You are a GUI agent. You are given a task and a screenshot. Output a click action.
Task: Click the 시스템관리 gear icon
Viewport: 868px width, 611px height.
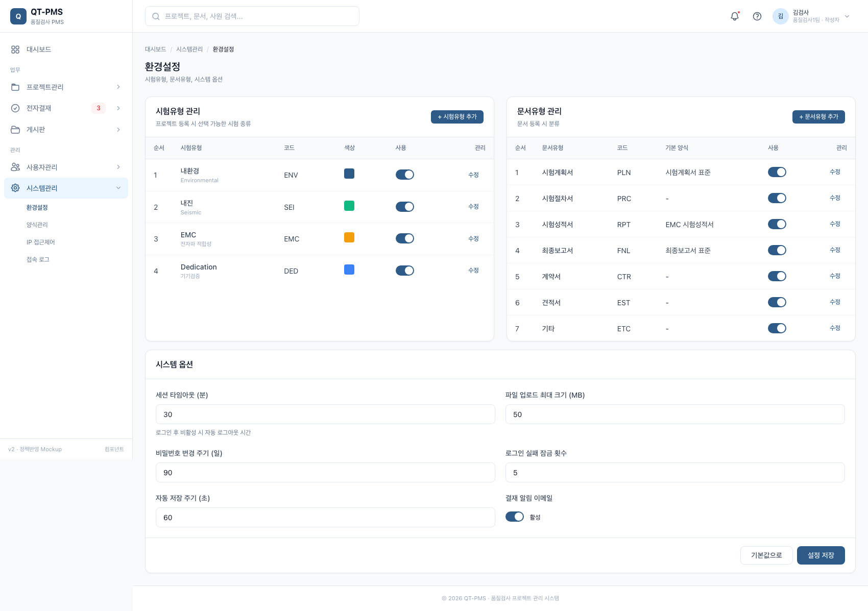[15, 188]
